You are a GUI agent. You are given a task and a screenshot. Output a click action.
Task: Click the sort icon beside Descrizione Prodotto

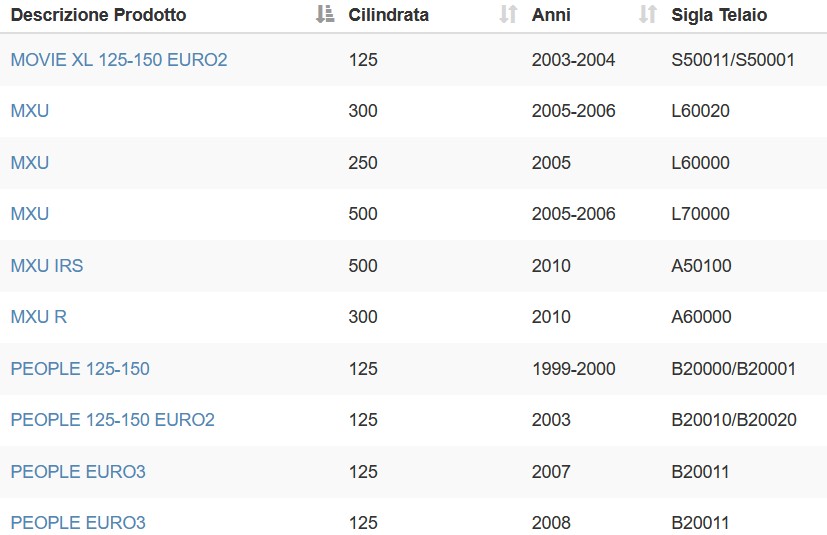pyautogui.click(x=325, y=14)
